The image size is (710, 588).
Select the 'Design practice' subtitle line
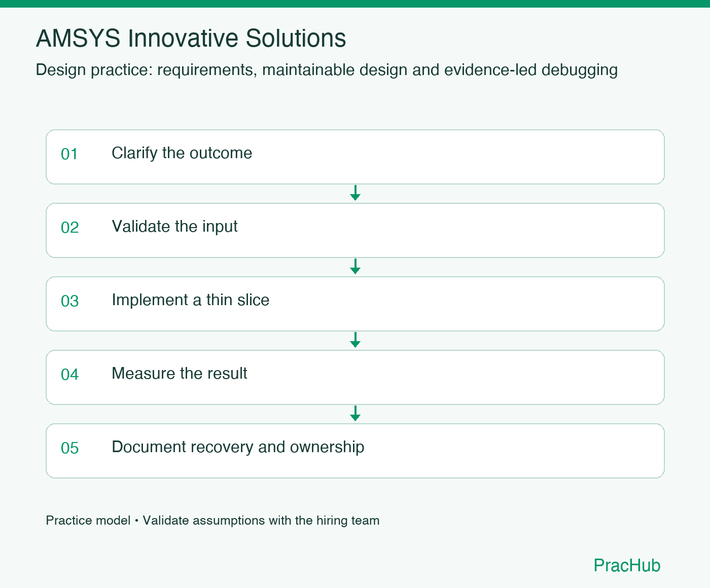tap(327, 70)
